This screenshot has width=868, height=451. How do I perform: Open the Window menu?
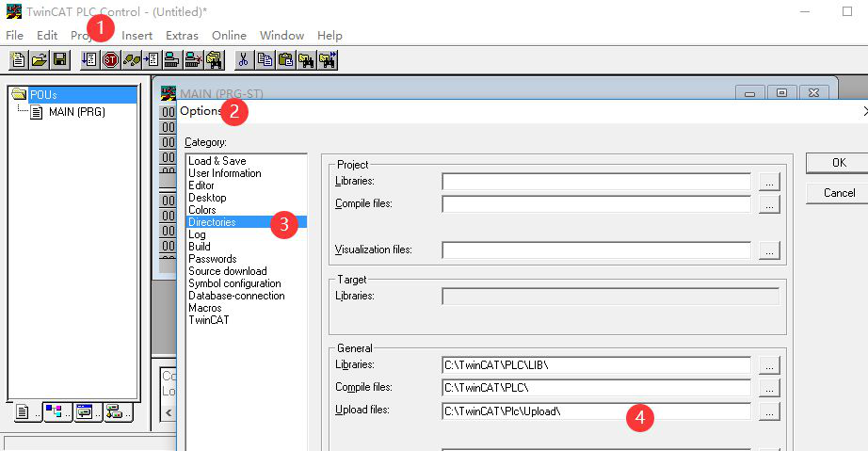tap(281, 36)
